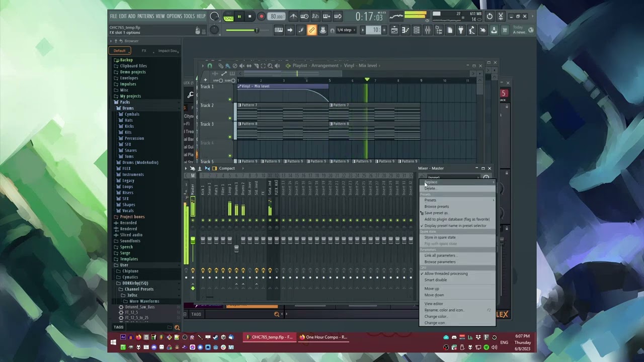Open the FILE menu
Image resolution: width=644 pixels, height=362 pixels.
(x=113, y=17)
